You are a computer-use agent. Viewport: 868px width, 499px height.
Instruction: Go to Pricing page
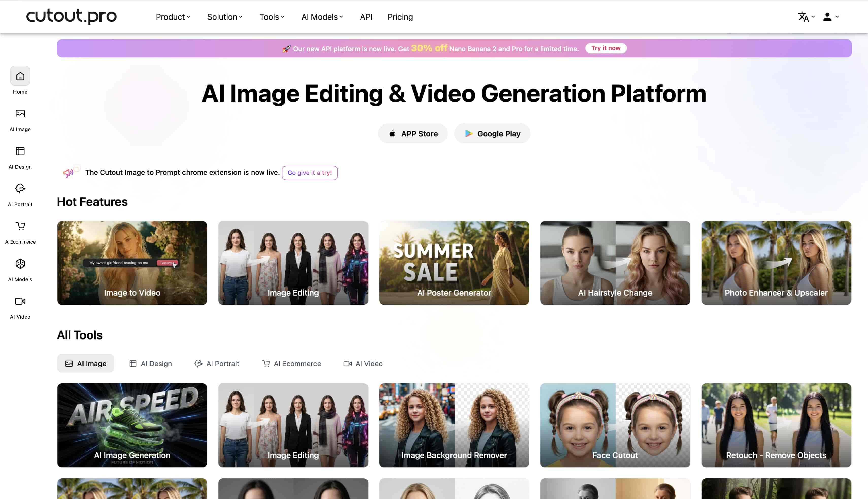coord(400,17)
